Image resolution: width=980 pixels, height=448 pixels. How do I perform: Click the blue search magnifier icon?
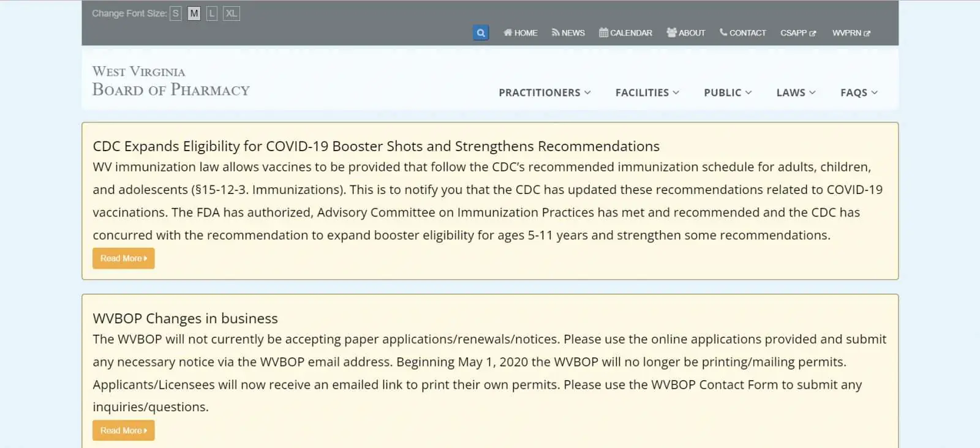click(x=481, y=33)
